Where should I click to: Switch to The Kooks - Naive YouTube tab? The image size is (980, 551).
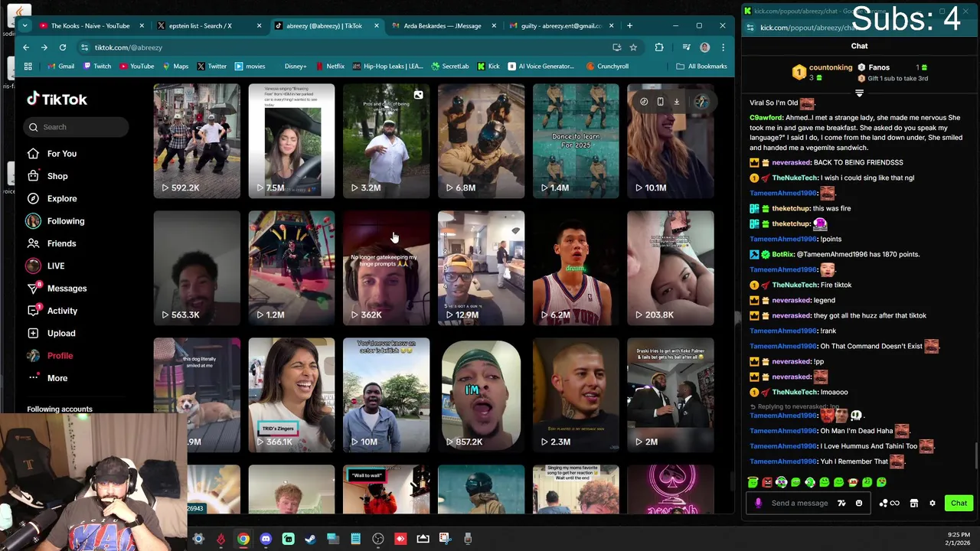coord(90,26)
